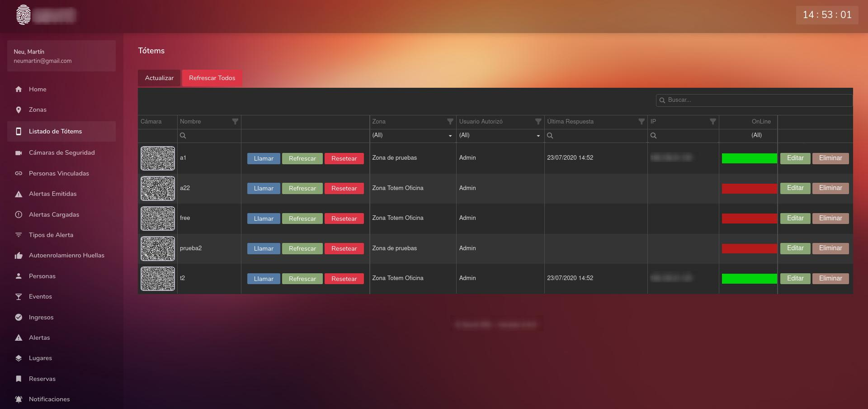Screen dimensions: 868x409
Task: Open the OnLine (All) filter selector
Action: click(x=756, y=135)
